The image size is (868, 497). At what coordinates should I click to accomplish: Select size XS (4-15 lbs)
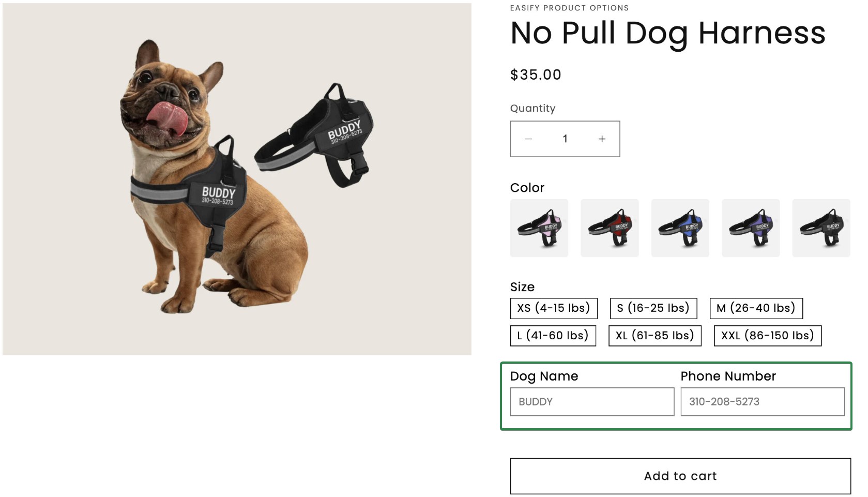(x=553, y=308)
